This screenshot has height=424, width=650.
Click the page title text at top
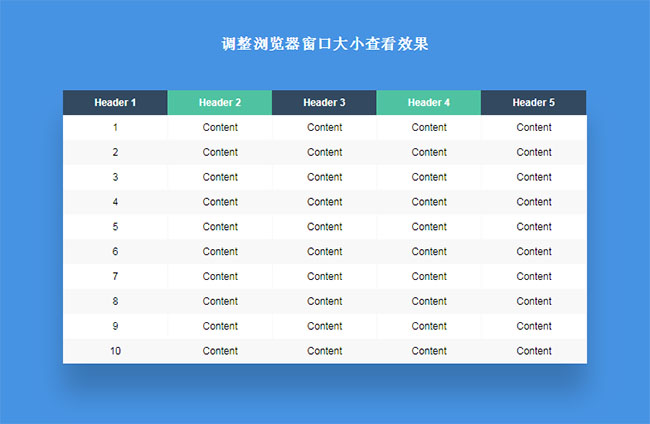(325, 45)
